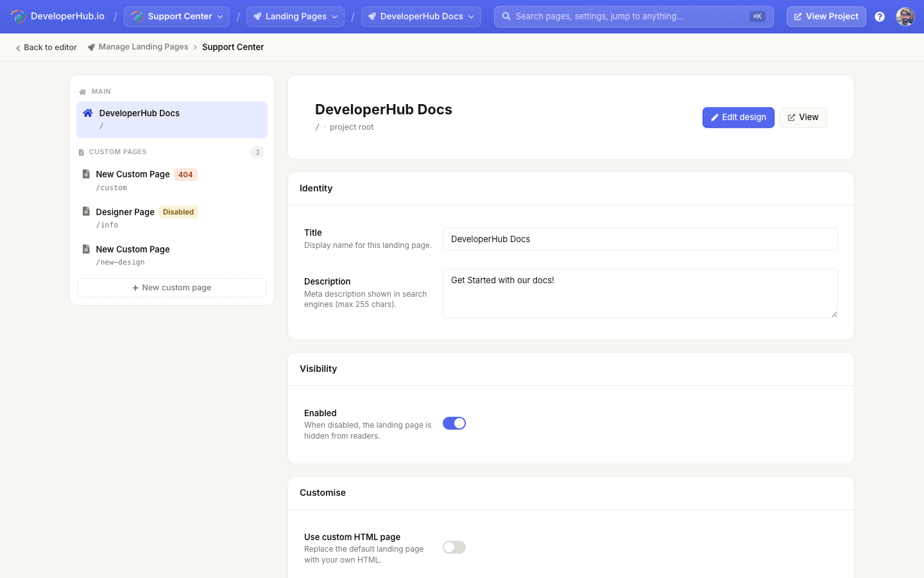Screen dimensions: 924x578
Task: Open the user profile avatar
Action: click(905, 17)
